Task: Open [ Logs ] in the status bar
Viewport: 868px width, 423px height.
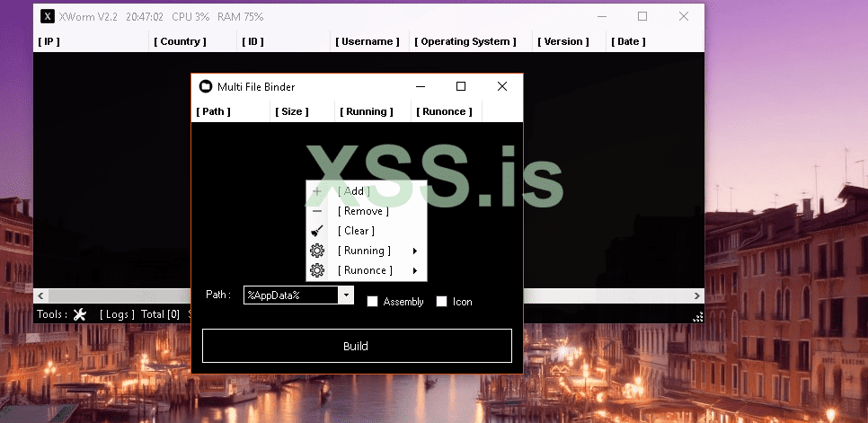Action: tap(117, 314)
